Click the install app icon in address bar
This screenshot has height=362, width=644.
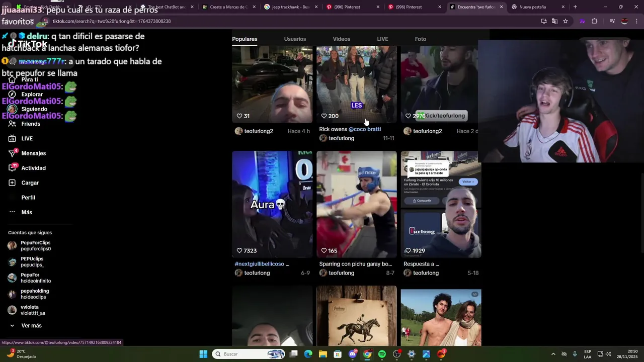(544, 21)
